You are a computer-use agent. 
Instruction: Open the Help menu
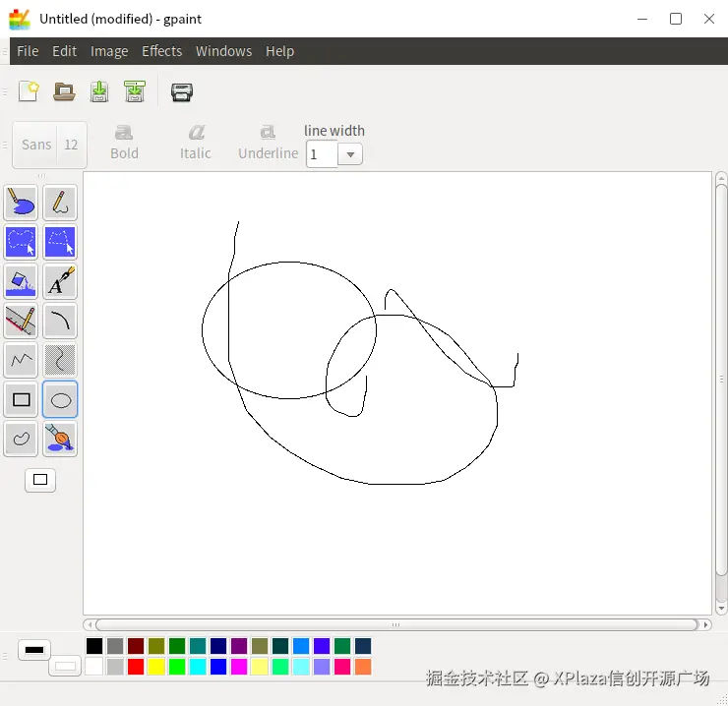point(280,51)
